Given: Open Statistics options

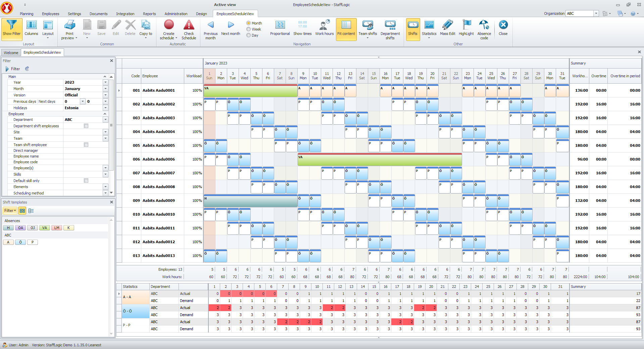Looking at the screenshot, I should pyautogui.click(x=429, y=29).
